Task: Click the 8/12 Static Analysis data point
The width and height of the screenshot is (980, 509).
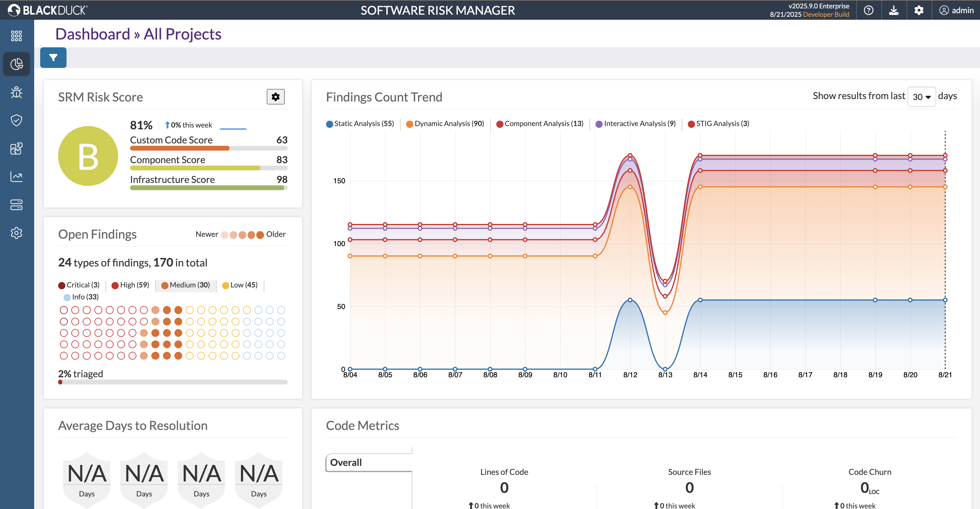Action: coord(630,300)
